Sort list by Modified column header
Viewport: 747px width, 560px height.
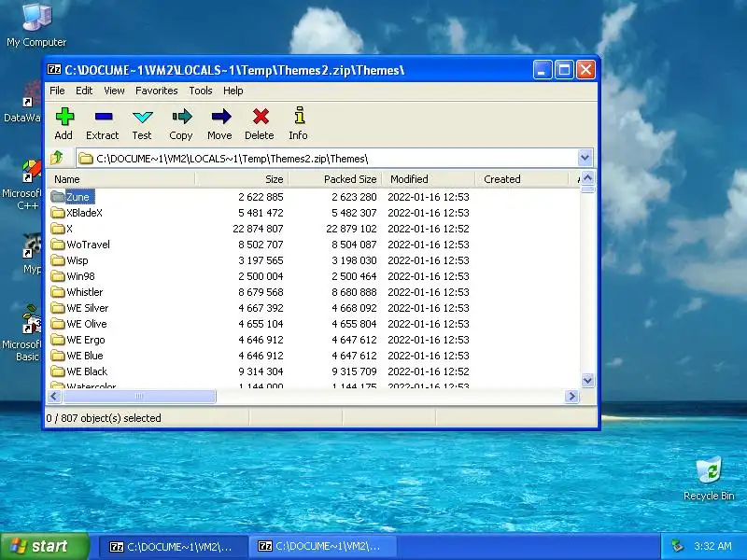[429, 179]
